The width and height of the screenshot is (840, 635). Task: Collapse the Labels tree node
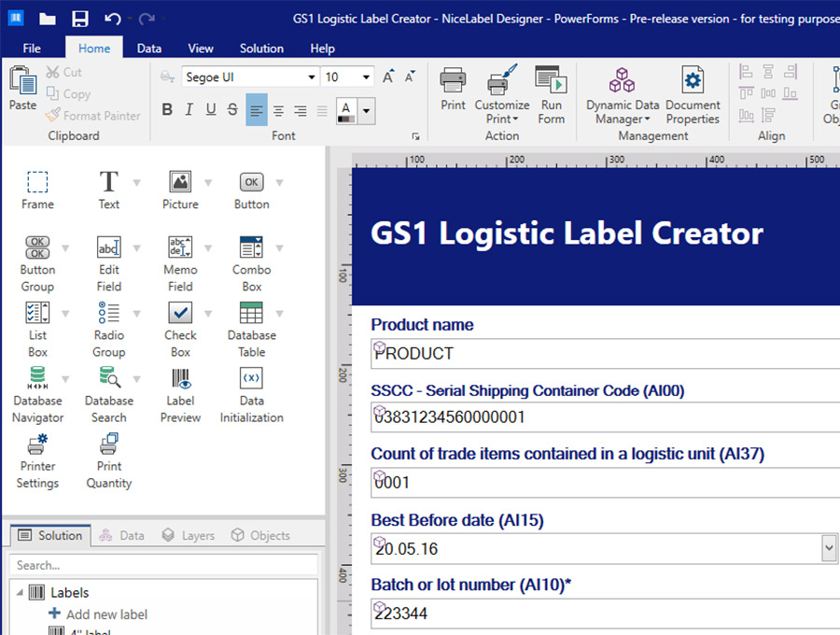[20, 592]
